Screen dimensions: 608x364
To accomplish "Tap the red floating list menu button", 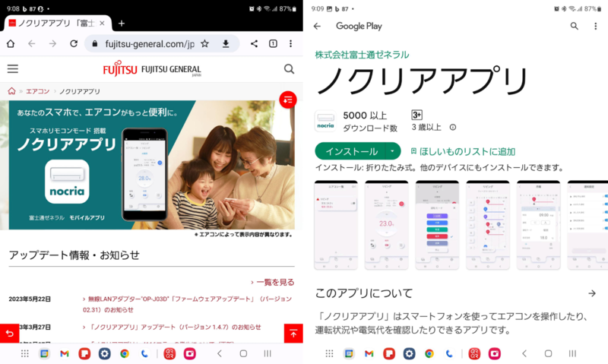I will pyautogui.click(x=288, y=100).
